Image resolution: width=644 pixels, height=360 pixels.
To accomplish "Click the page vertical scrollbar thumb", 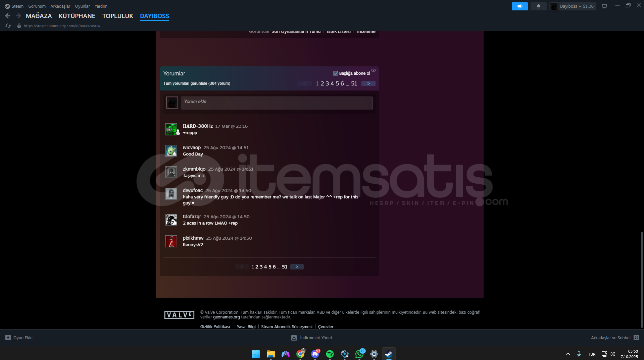I will 642,280.
